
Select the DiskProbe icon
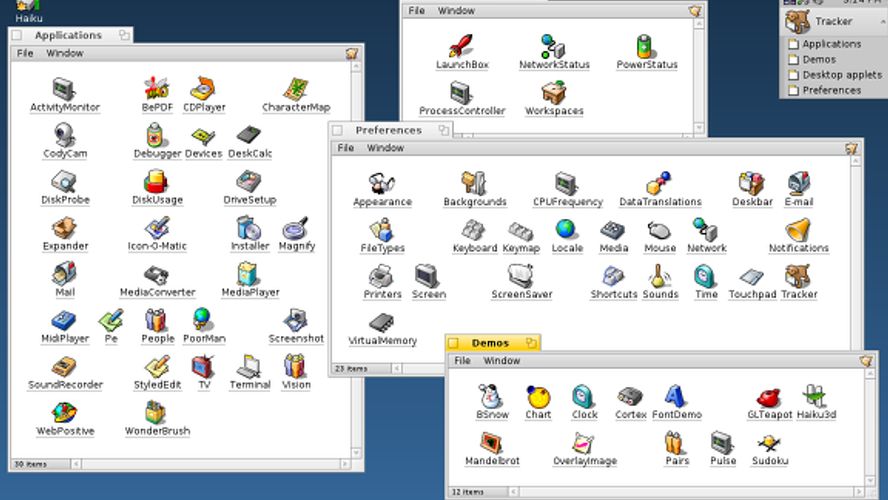(x=64, y=182)
